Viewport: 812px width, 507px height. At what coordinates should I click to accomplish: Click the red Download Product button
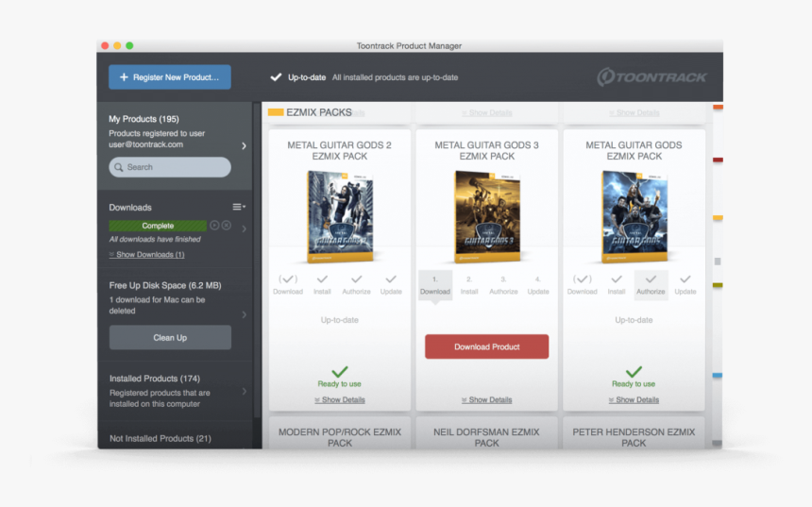pos(487,346)
